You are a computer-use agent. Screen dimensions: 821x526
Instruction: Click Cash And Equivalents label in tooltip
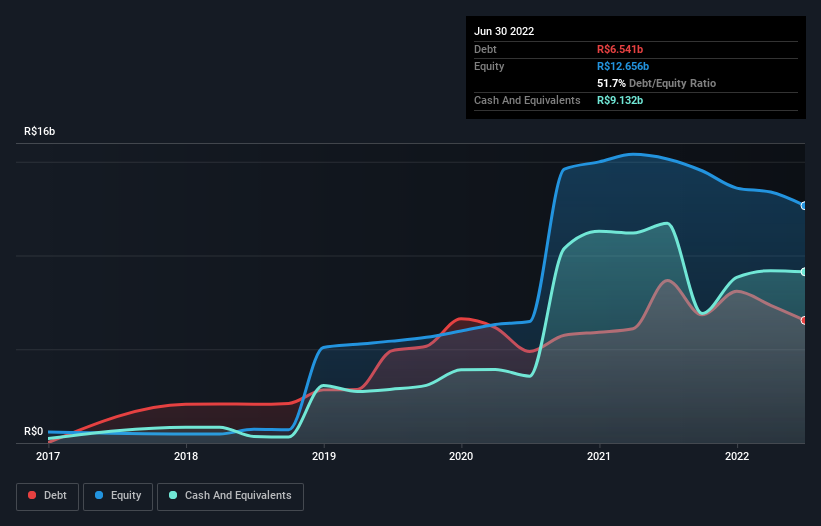coord(527,100)
